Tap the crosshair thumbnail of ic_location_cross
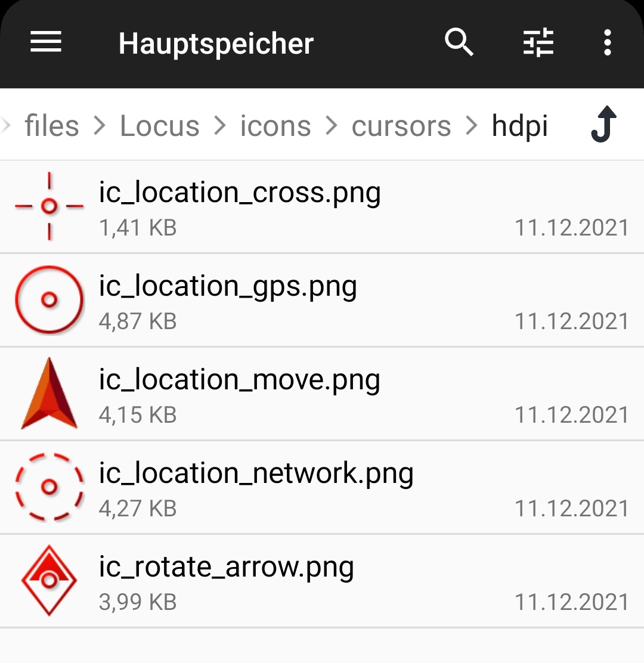The width and height of the screenshot is (644, 663). 49,206
